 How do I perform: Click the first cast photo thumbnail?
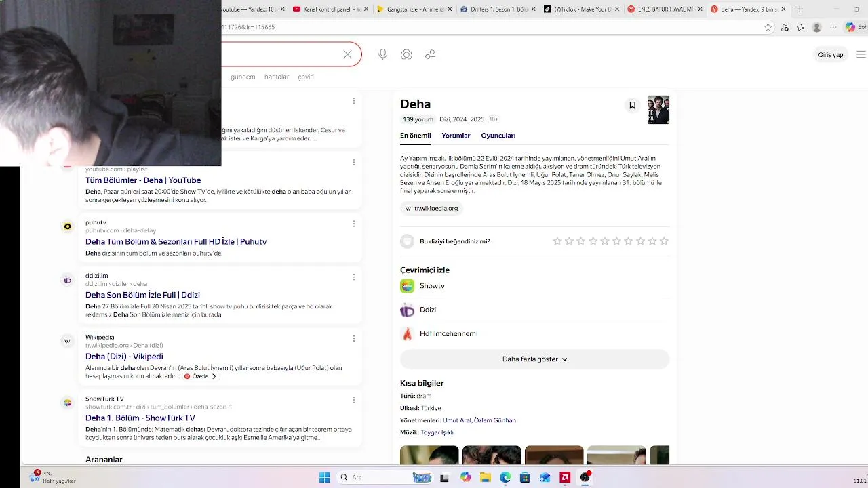(x=429, y=455)
